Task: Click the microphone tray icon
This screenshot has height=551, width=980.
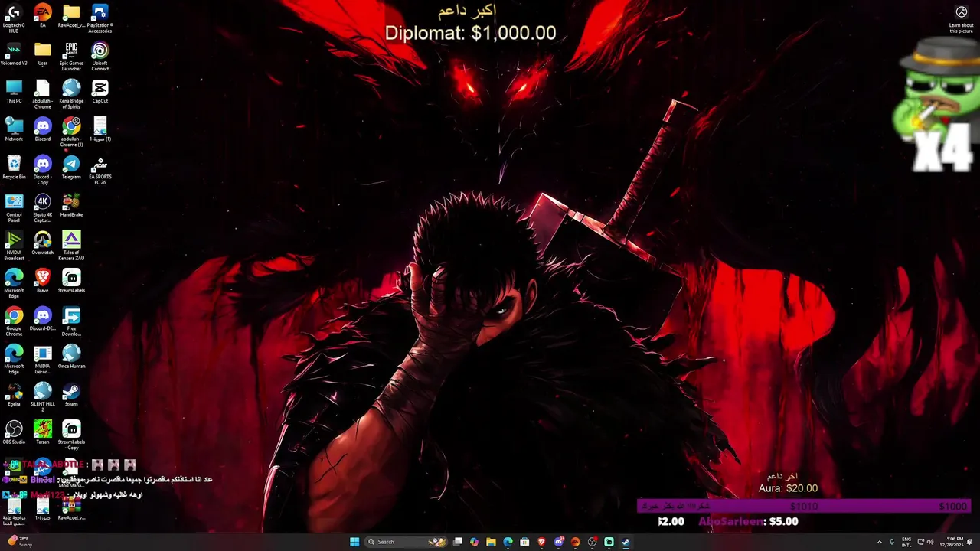Action: click(x=892, y=542)
